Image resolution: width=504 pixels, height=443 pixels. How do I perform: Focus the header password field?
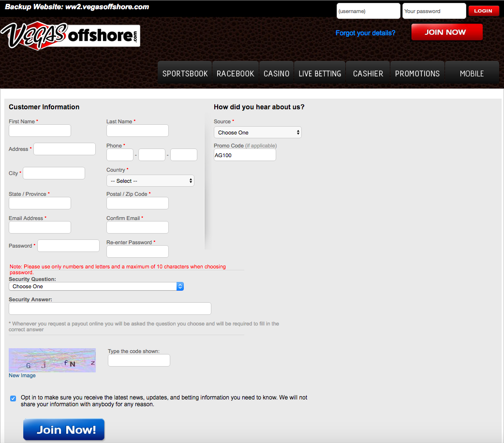coord(434,11)
